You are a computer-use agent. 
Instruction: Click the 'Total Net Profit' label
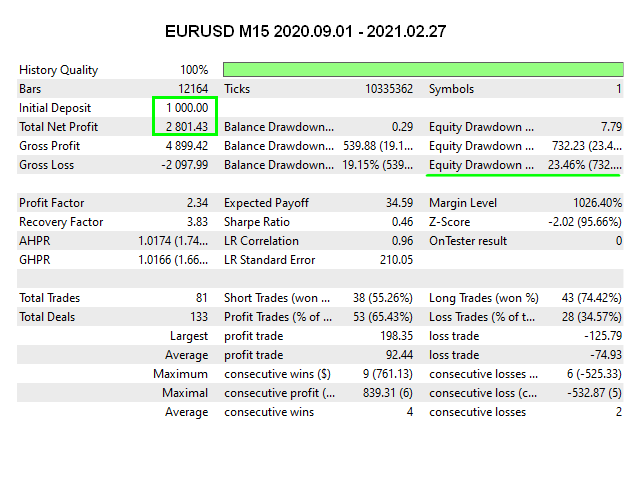coord(58,127)
